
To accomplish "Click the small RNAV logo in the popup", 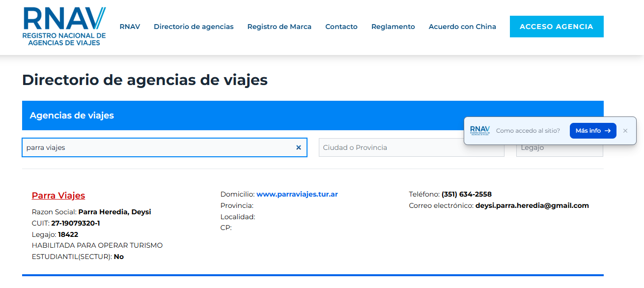I will pyautogui.click(x=480, y=131).
